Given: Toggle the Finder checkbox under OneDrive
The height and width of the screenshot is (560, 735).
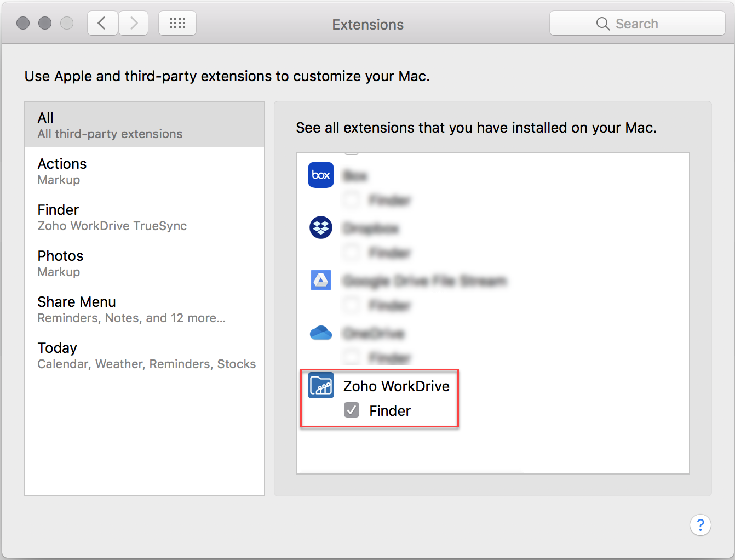Looking at the screenshot, I should coord(352,357).
